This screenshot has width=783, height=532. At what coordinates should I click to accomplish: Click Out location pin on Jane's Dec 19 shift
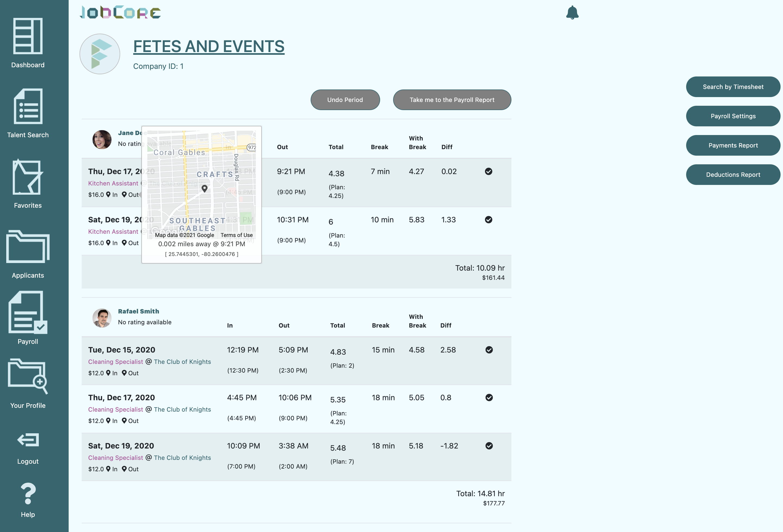click(x=124, y=243)
